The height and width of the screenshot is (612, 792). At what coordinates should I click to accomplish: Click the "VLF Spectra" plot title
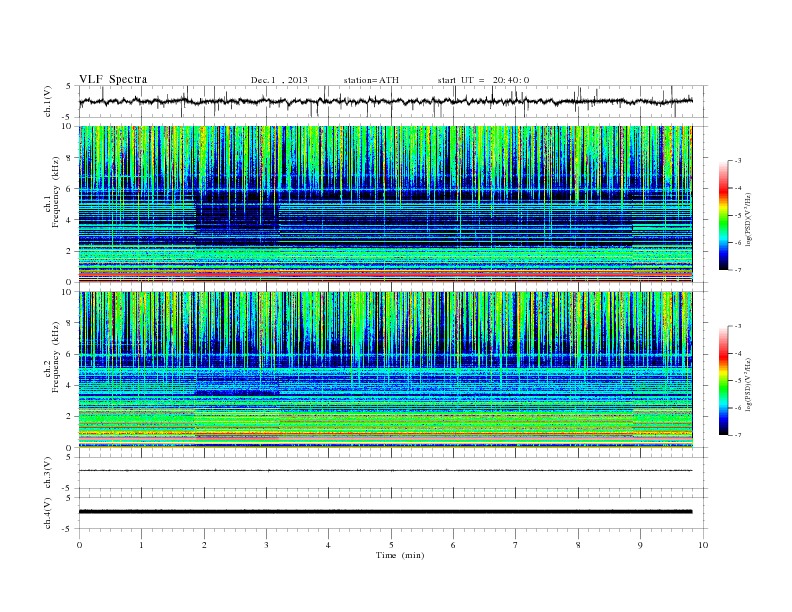(x=113, y=79)
